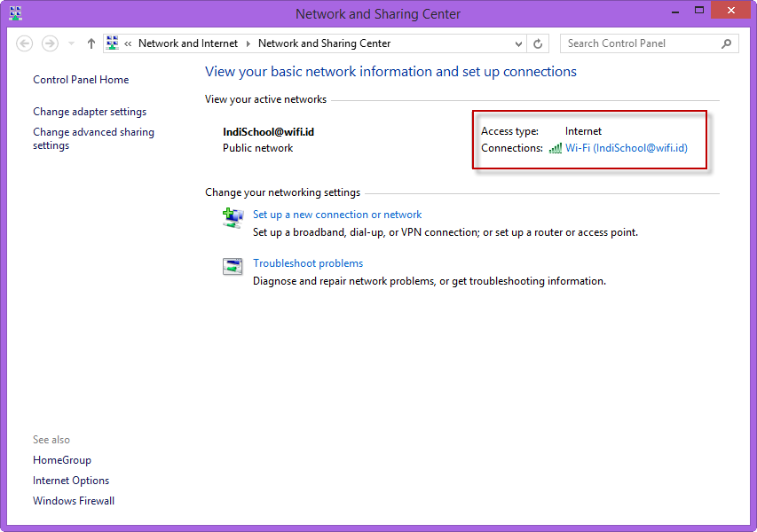Image resolution: width=757 pixels, height=532 pixels.
Task: Open the address bar history dropdown
Action: [x=518, y=44]
